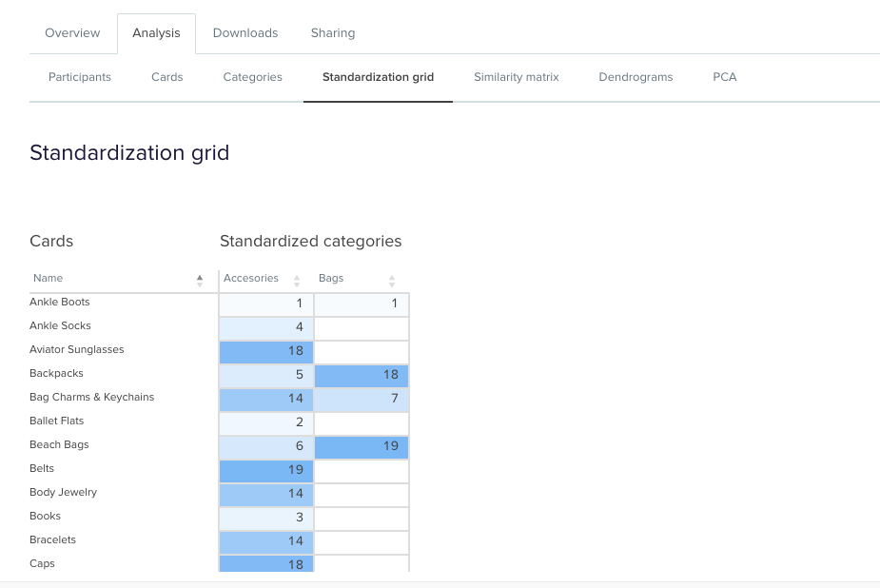Click the Caps card name
The image size is (880, 588).
(42, 563)
